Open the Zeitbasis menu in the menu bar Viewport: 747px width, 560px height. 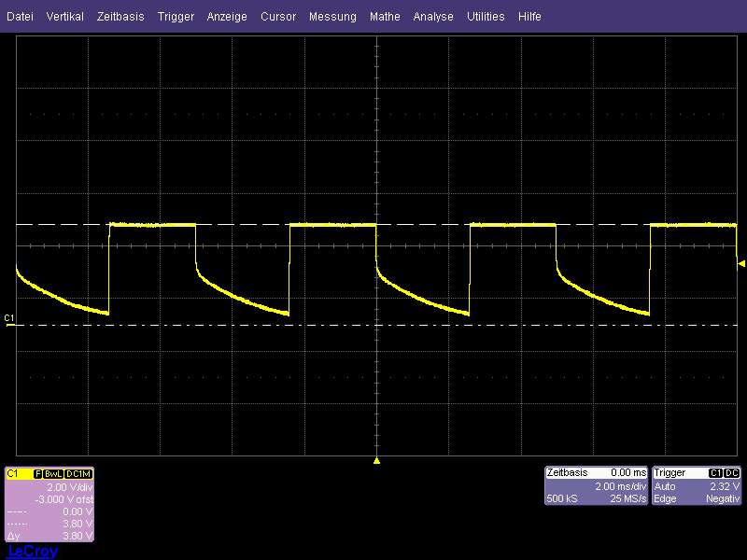click(x=120, y=17)
